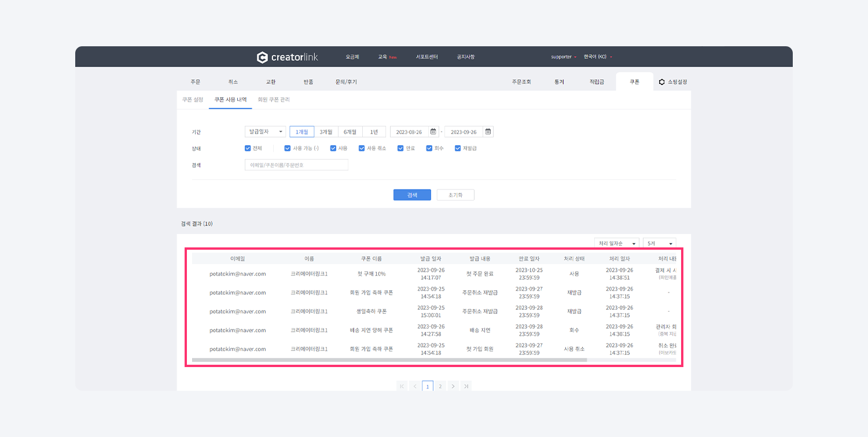Uncheck the 사용 status checkbox
The height and width of the screenshot is (437, 868).
[x=333, y=149]
